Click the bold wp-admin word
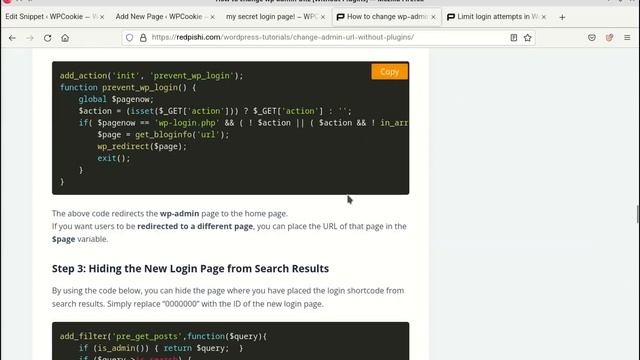Screen dimensions: 640x360 pos(179,213)
